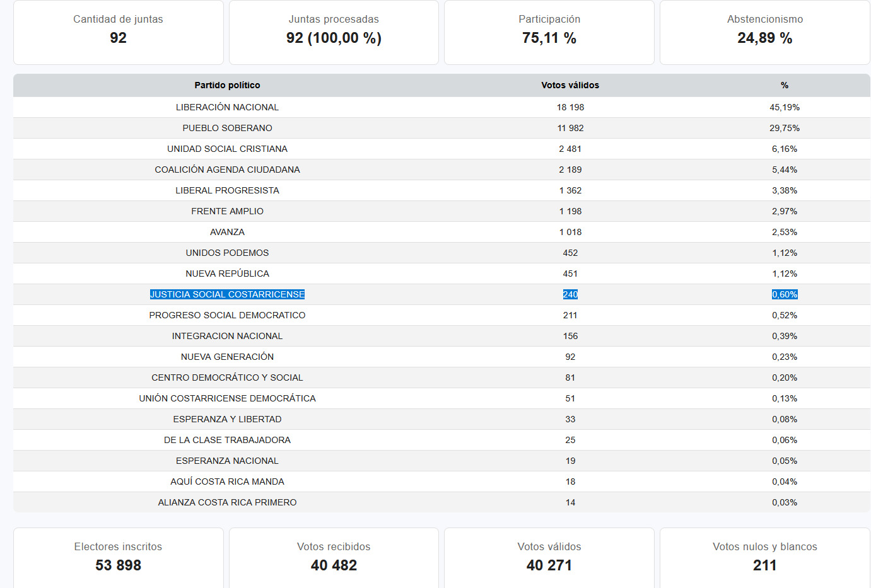Click the Juntas procesadas card
The height and width of the screenshot is (588, 871).
(334, 32)
